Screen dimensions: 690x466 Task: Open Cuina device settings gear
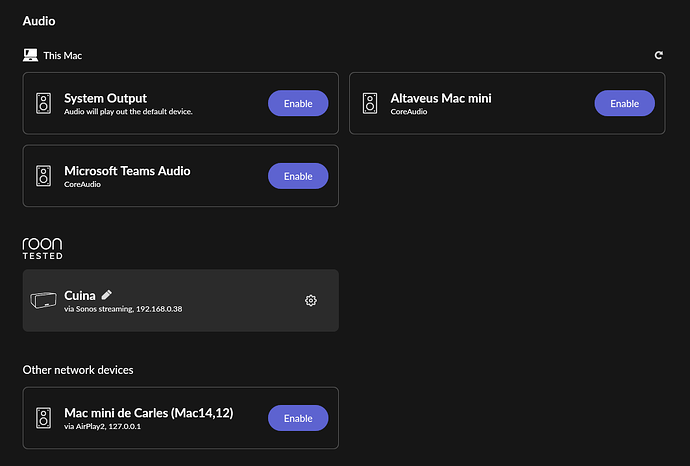311,301
